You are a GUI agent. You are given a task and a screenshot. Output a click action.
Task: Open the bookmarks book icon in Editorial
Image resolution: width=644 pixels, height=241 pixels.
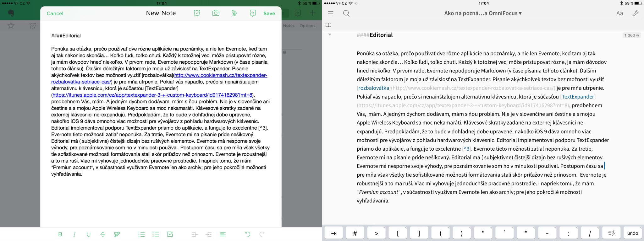click(x=328, y=25)
